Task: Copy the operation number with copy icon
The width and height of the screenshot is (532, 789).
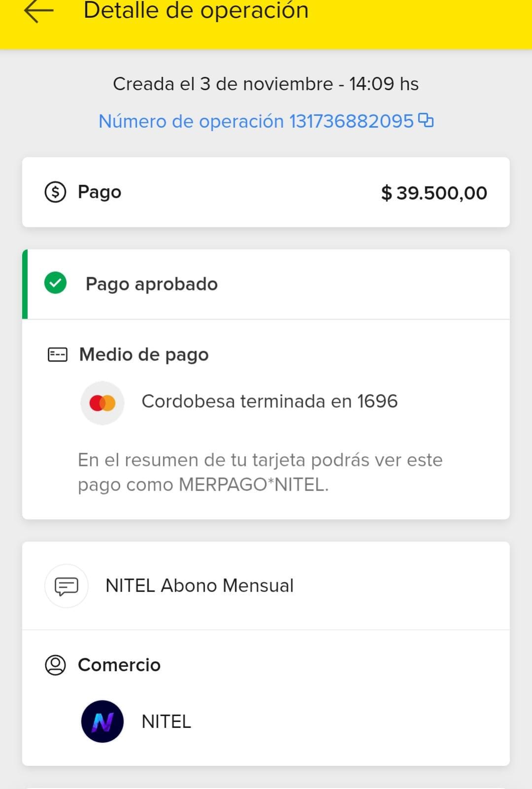Action: point(426,120)
